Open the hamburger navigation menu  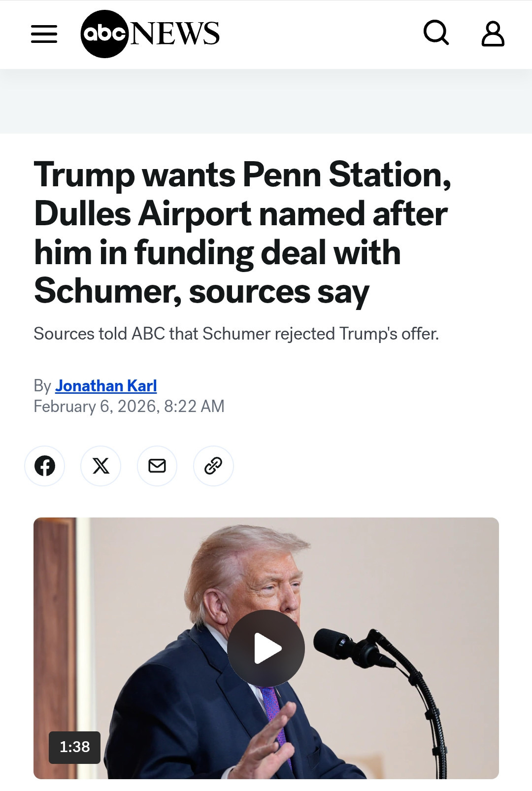point(44,34)
